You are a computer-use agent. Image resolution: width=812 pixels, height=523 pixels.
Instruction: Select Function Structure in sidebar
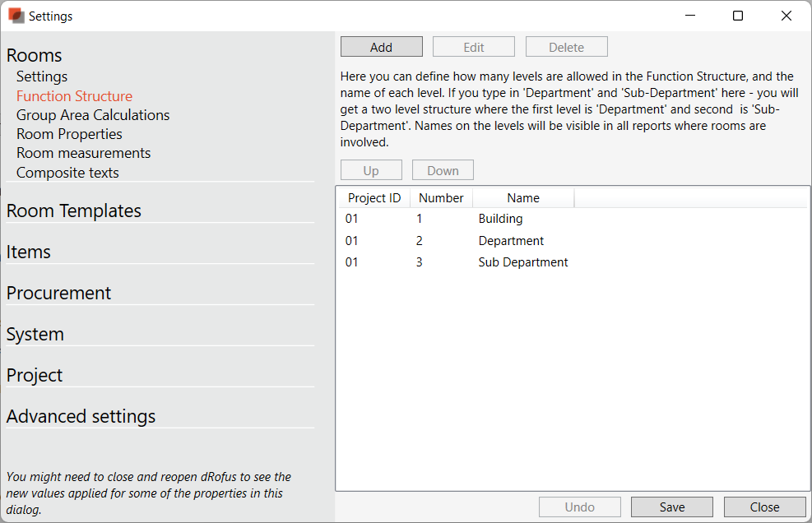pyautogui.click(x=74, y=96)
